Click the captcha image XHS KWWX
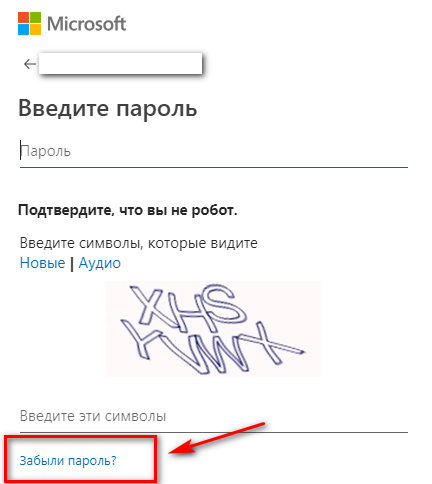The width and height of the screenshot is (432, 484). (214, 329)
